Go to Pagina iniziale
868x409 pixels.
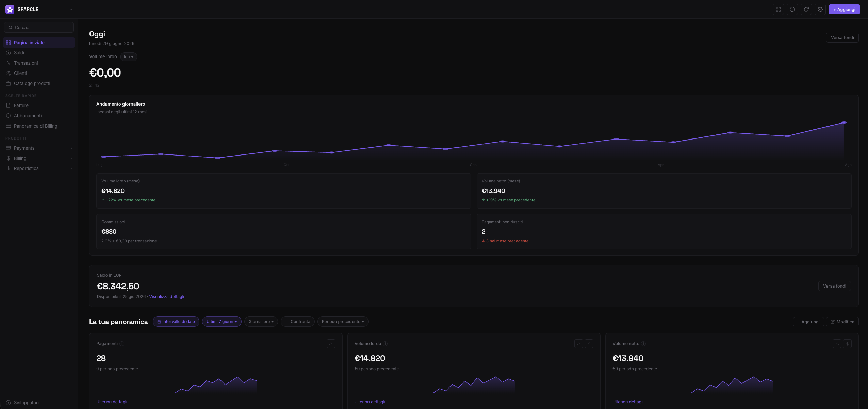pyautogui.click(x=39, y=43)
